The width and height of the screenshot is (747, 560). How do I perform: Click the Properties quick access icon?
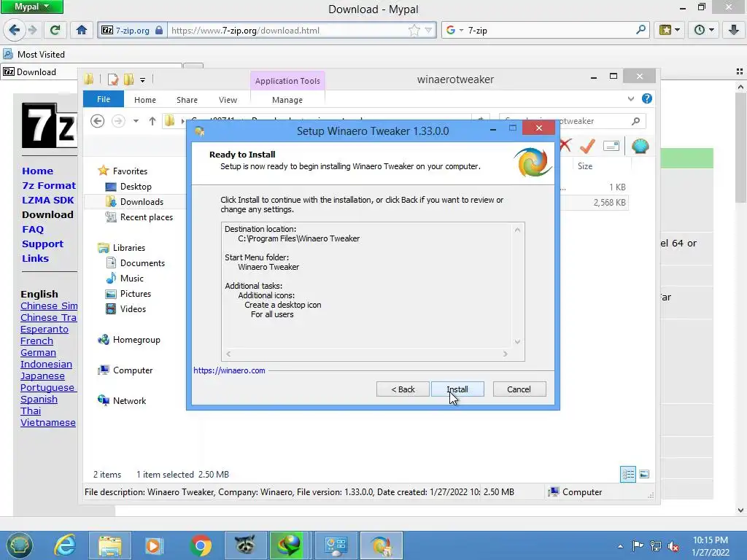[x=113, y=79]
